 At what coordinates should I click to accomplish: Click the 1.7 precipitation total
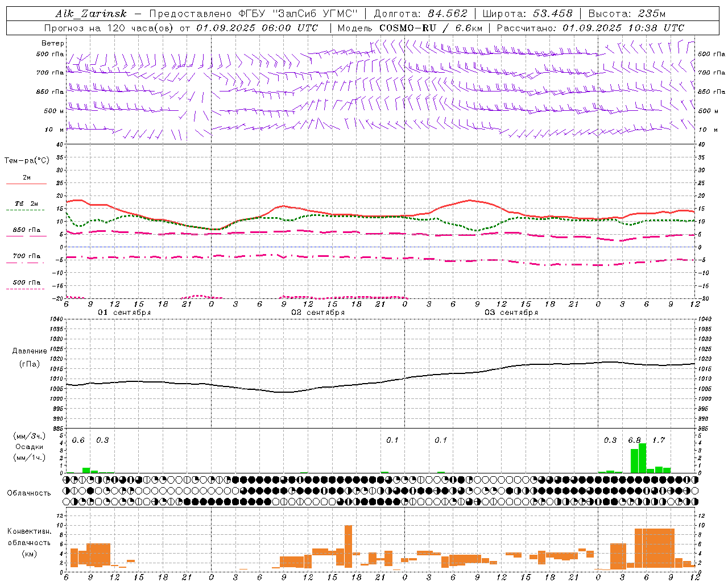pyautogui.click(x=659, y=440)
